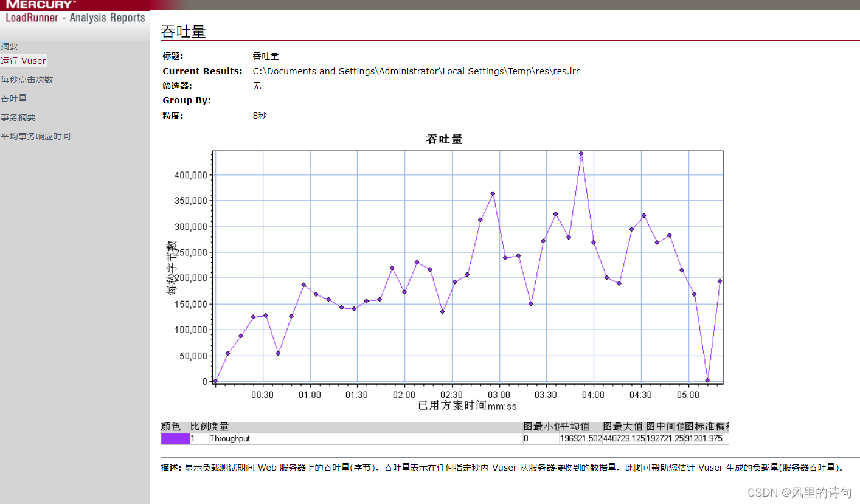This screenshot has width=860, height=504.
Task: Click the 图中间值 legend column header
Action: click(665, 427)
